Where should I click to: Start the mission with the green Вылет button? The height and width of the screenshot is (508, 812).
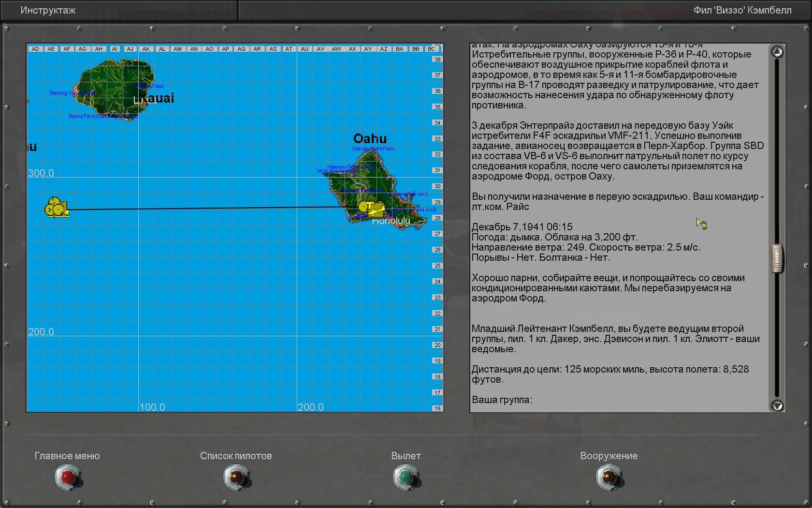[x=406, y=478]
